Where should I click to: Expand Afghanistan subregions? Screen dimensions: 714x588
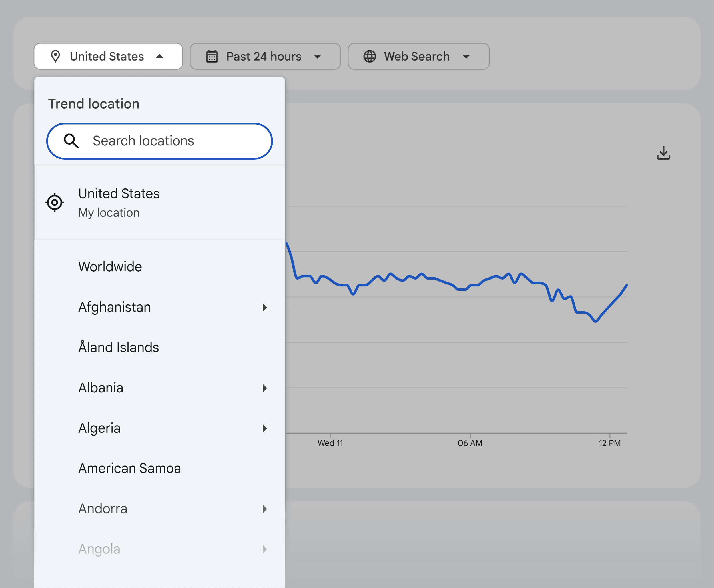pyautogui.click(x=264, y=307)
